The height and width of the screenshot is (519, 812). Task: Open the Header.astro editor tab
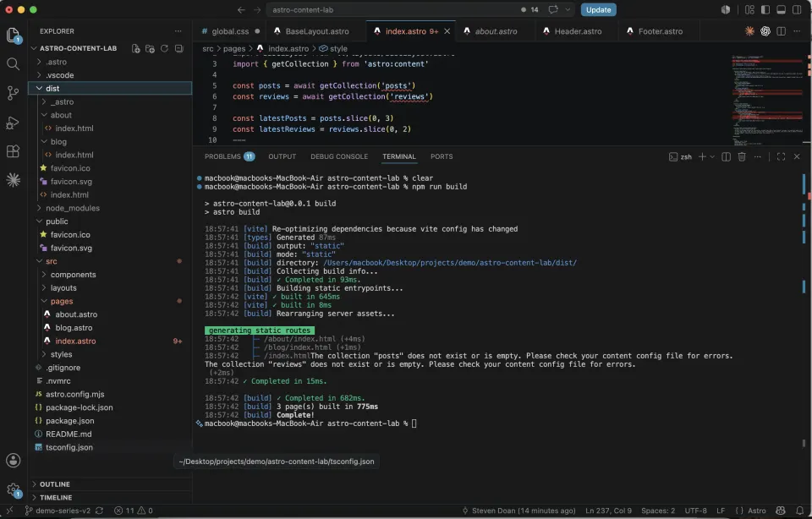[x=578, y=31]
